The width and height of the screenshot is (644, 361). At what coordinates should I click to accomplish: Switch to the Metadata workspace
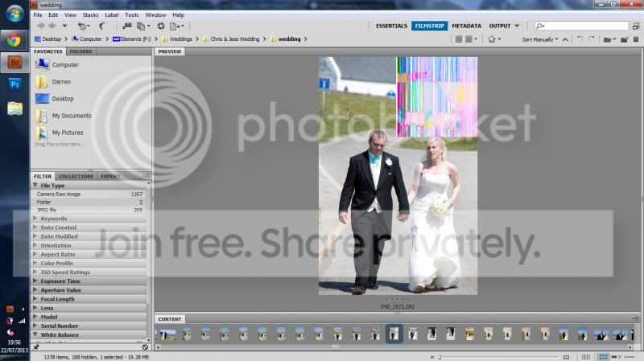(466, 26)
